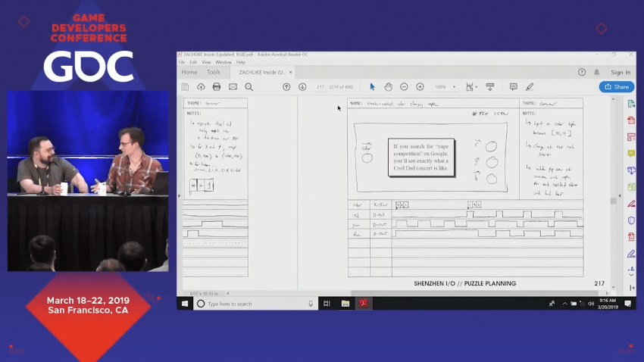644x362 pixels.
Task: Click the Windows search box
Action: [x=255, y=304]
